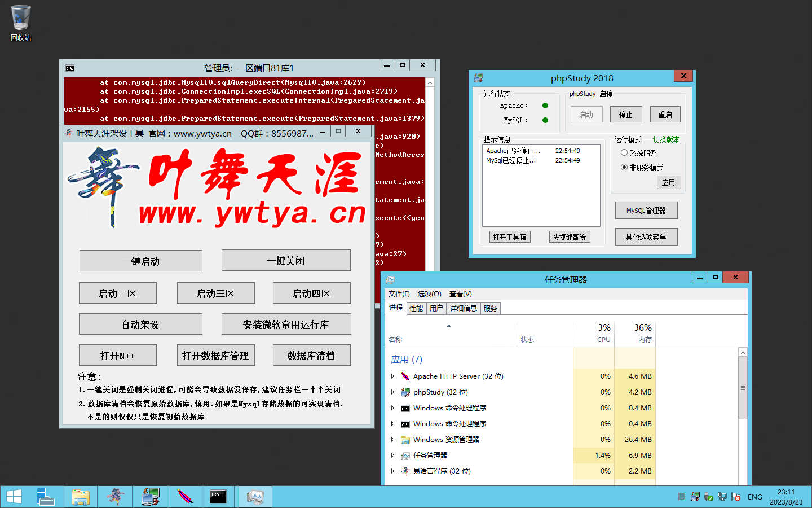Switch to Apache feather taskbar icon
Image resolution: width=812 pixels, height=508 pixels.
(x=185, y=497)
